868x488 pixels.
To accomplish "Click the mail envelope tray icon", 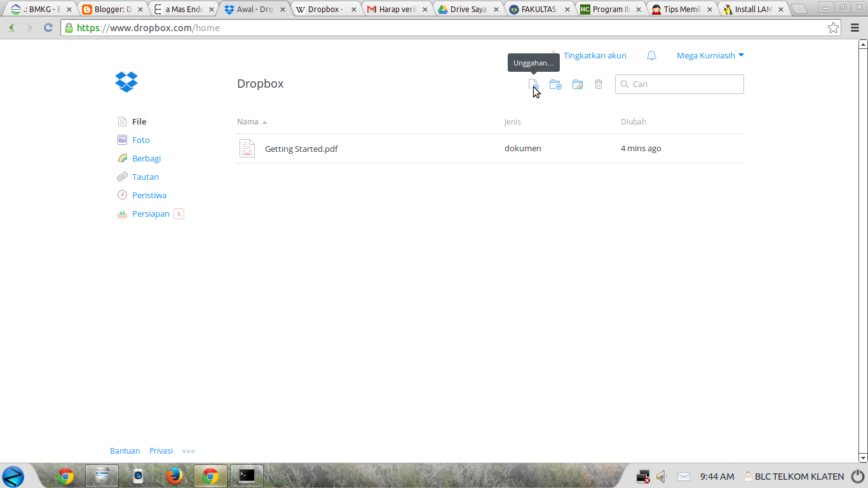I will pyautogui.click(x=684, y=477).
